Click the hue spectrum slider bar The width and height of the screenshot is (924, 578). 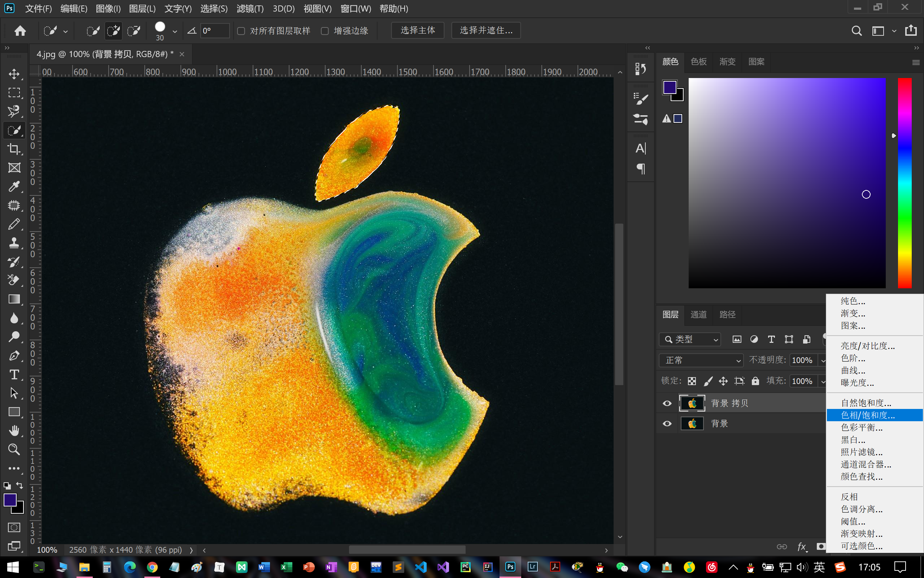905,183
